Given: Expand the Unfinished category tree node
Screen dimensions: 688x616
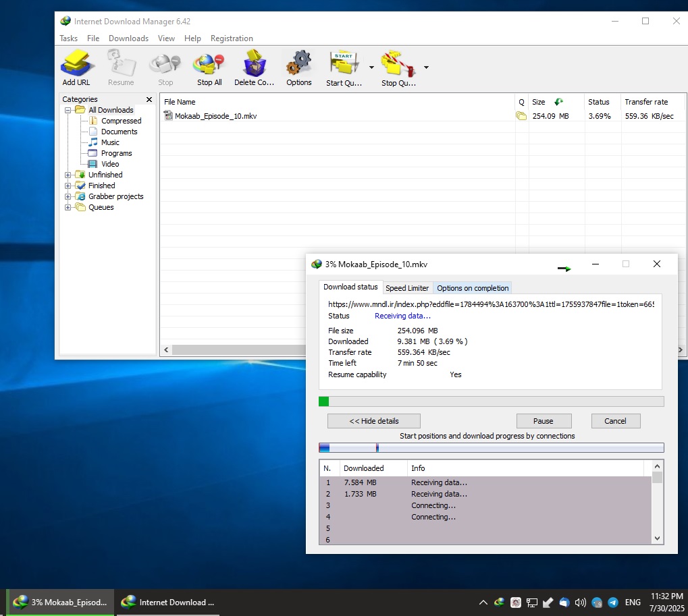Looking at the screenshot, I should (x=68, y=175).
